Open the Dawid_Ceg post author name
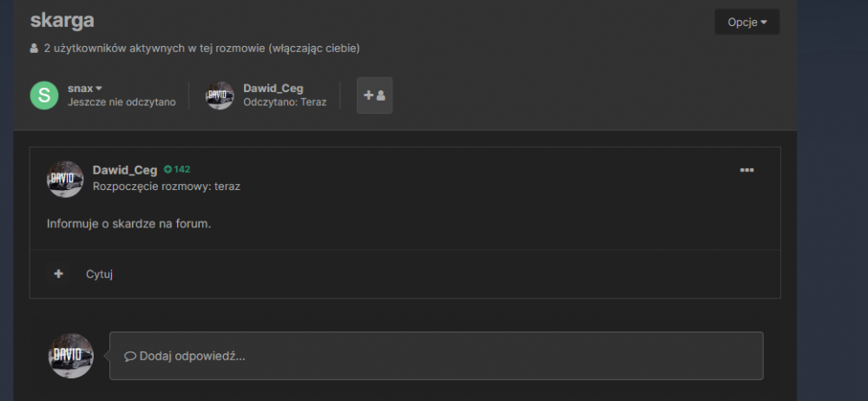868x401 pixels. (125, 170)
